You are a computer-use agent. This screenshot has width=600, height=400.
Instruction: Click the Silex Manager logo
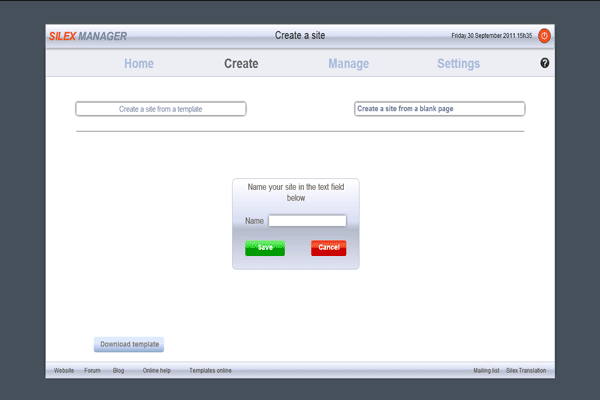(x=88, y=36)
